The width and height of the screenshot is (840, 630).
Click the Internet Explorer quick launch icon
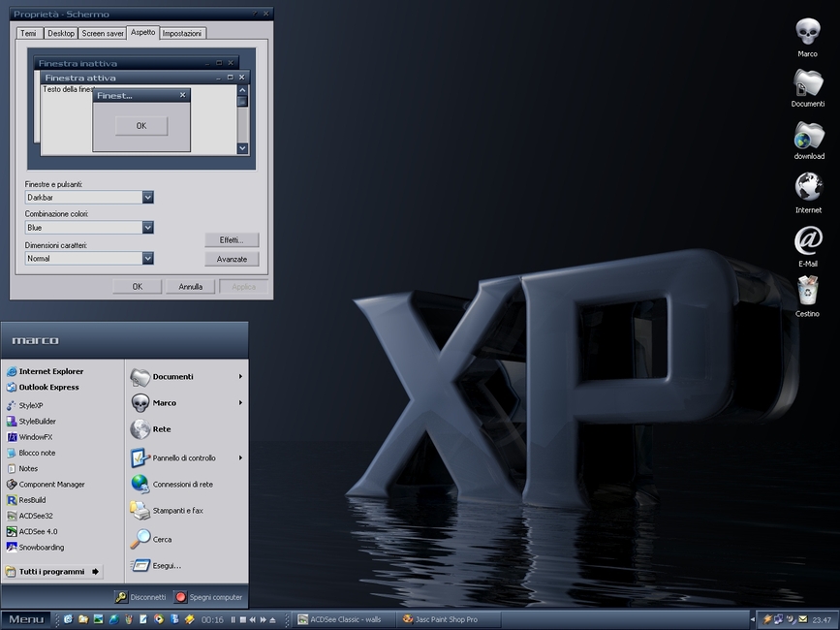click(68, 619)
